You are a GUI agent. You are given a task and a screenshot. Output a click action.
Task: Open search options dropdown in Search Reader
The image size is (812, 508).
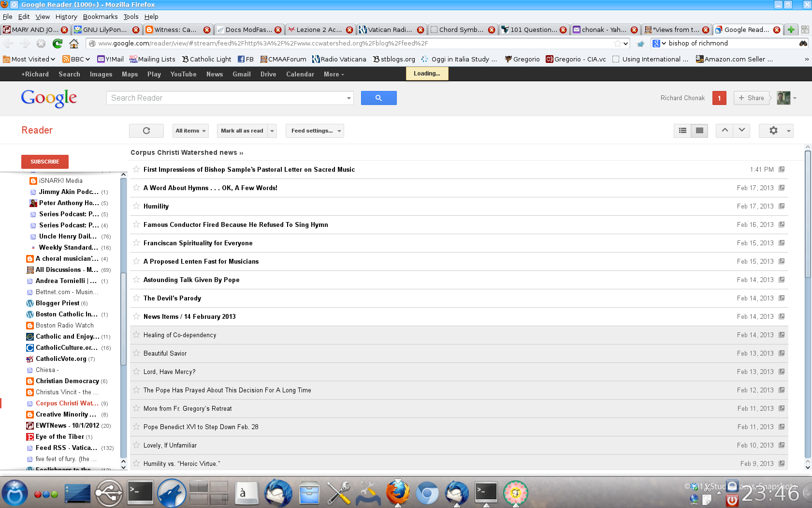(x=348, y=98)
